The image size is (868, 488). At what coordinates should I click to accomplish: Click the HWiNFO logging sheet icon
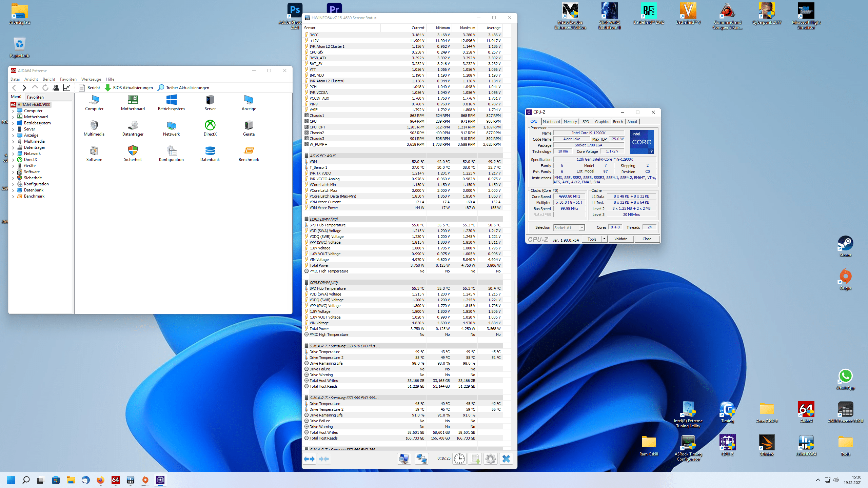coord(475,459)
